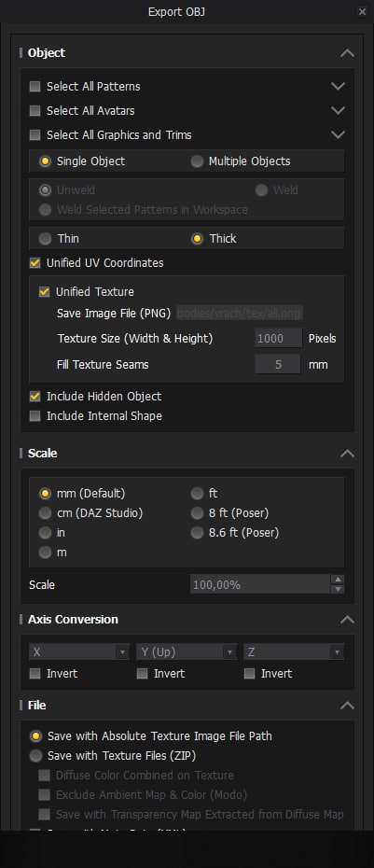The height and width of the screenshot is (868, 374).
Task: Uncheck Unified UV Coordinates
Action: point(35,263)
